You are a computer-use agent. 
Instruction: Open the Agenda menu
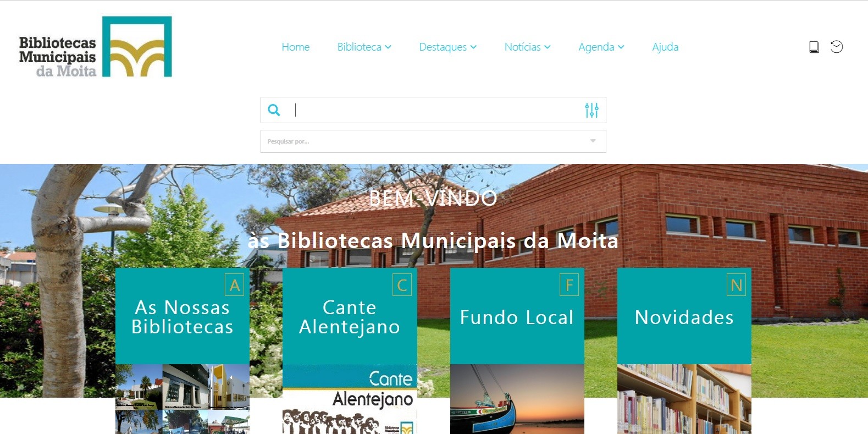(x=601, y=47)
